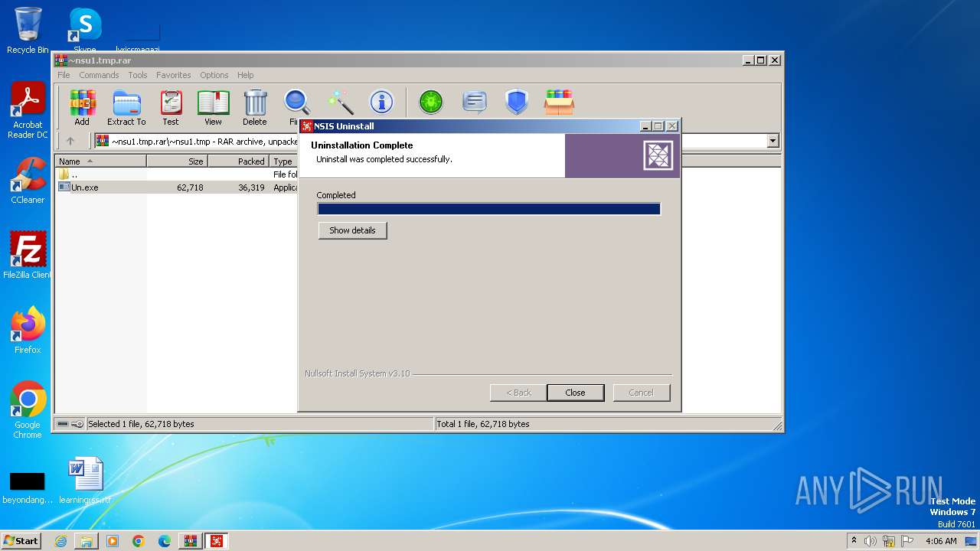Open CCleaner desktop shortcut
The image size is (980, 551).
click(x=28, y=181)
